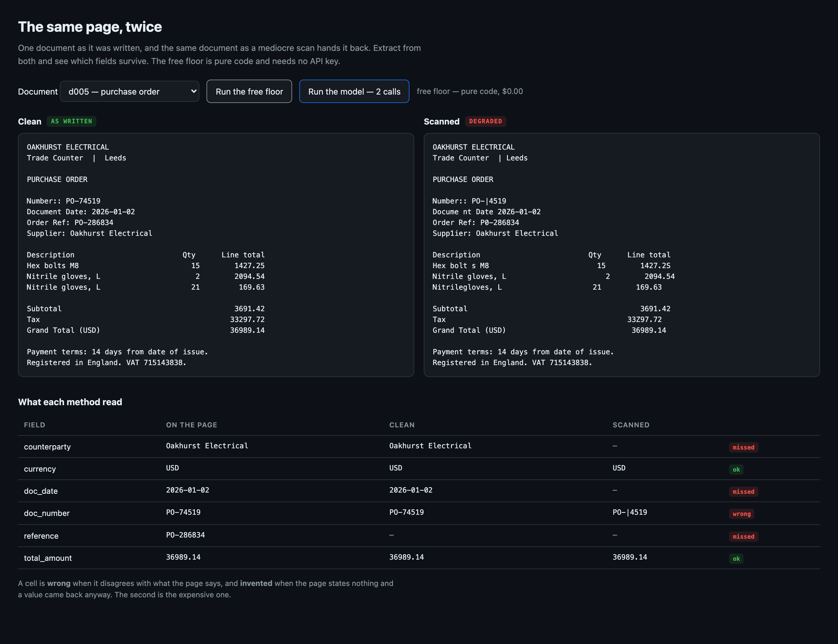Click the DEGRADED badge next to Scanned
The width and height of the screenshot is (838, 644).
[485, 121]
